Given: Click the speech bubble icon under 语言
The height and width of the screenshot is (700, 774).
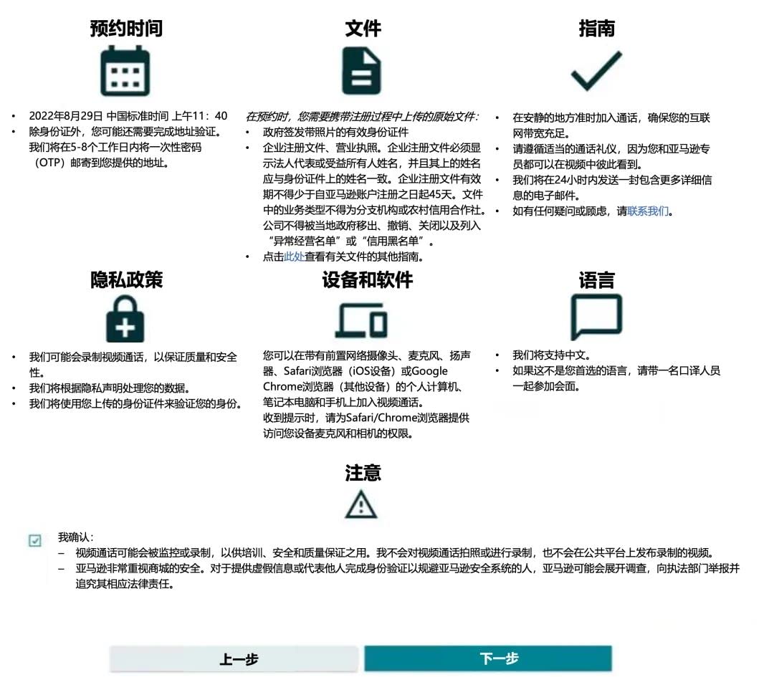Looking at the screenshot, I should point(596,317).
